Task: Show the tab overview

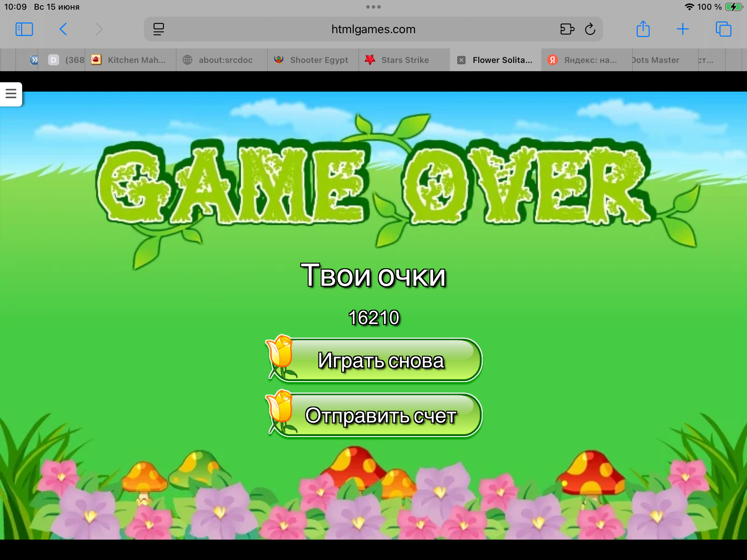Action: [723, 29]
